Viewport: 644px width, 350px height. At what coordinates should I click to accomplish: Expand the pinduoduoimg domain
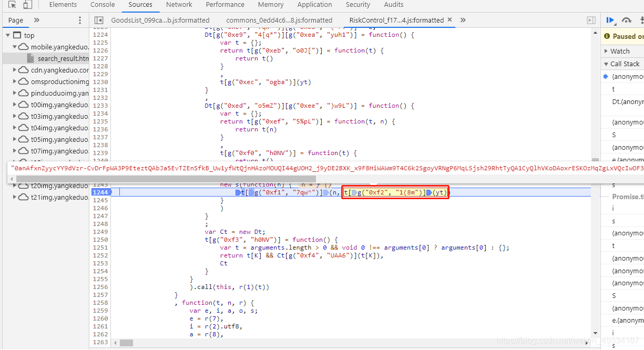pyautogui.click(x=15, y=93)
